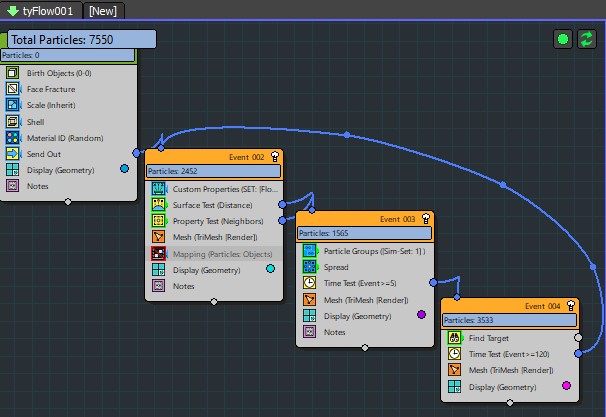Toggle the green simulation enable button
This screenshot has height=417, width=606.
[563, 39]
